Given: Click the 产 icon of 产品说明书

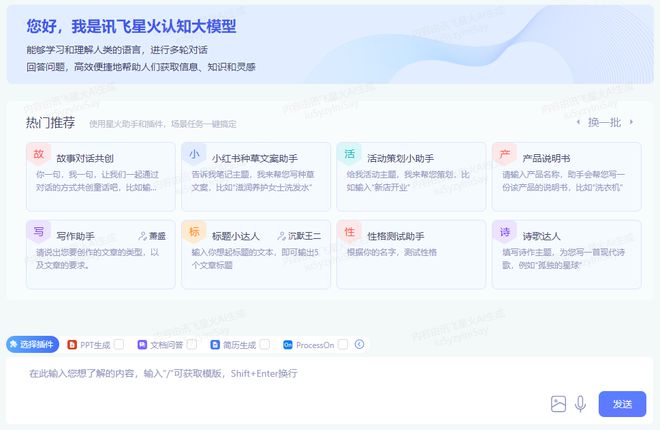Looking at the screenshot, I should (x=504, y=154).
